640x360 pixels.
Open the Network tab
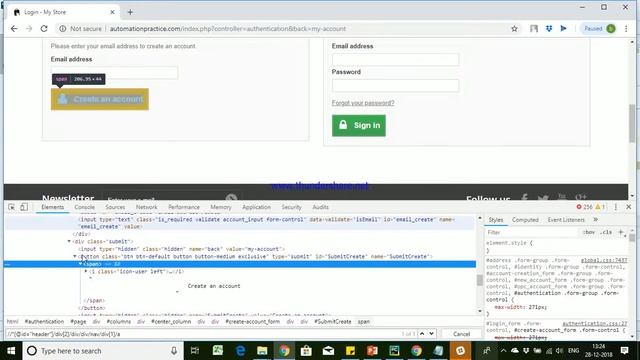[x=147, y=207]
